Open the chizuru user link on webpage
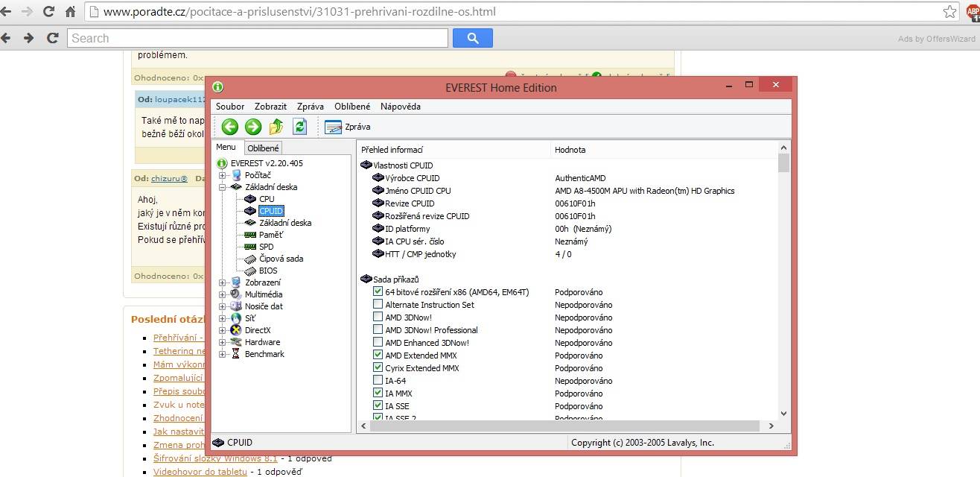 (x=168, y=179)
